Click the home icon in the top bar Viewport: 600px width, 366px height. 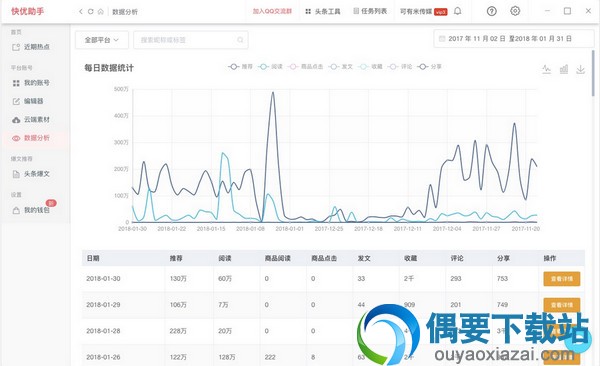(101, 11)
